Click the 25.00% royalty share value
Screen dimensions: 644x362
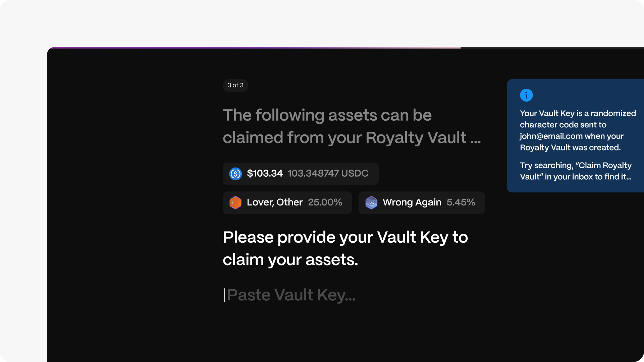coord(325,202)
